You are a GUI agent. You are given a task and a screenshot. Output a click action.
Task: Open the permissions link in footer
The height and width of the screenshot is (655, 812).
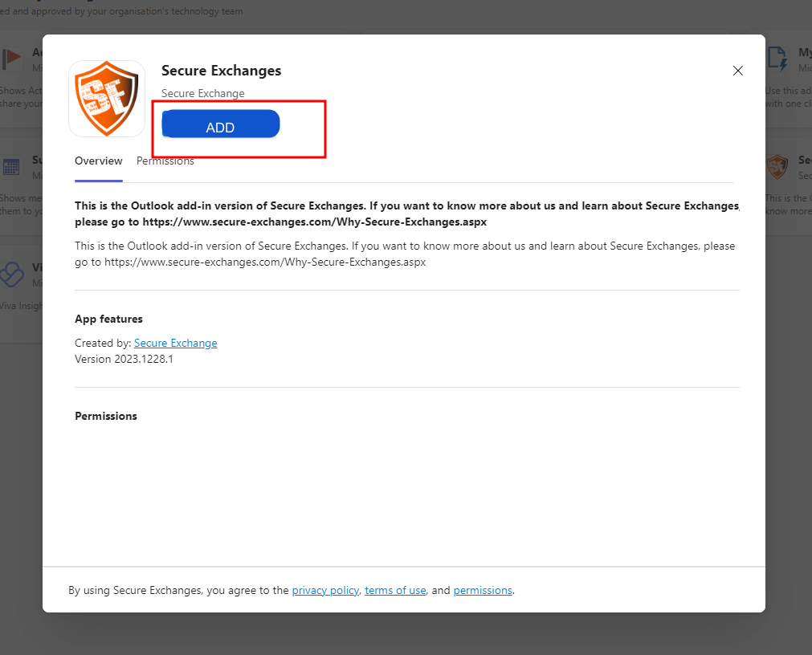(483, 590)
